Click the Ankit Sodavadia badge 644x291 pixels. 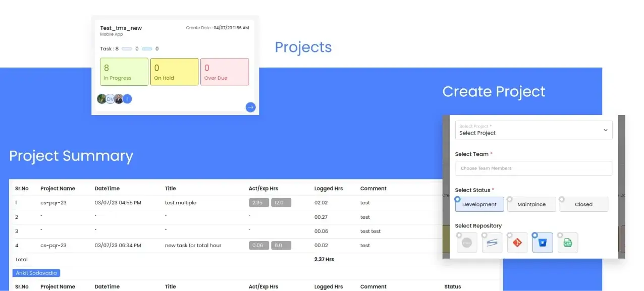(36, 272)
